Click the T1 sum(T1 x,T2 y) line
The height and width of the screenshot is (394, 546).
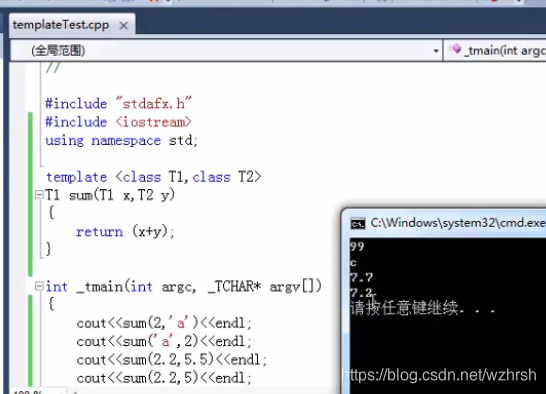110,195
